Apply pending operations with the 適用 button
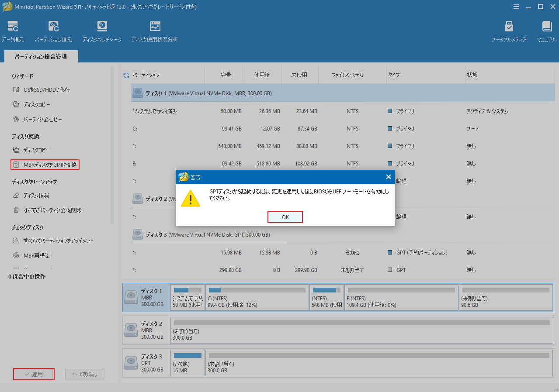Viewport: 559px width, 392px height. point(34,374)
